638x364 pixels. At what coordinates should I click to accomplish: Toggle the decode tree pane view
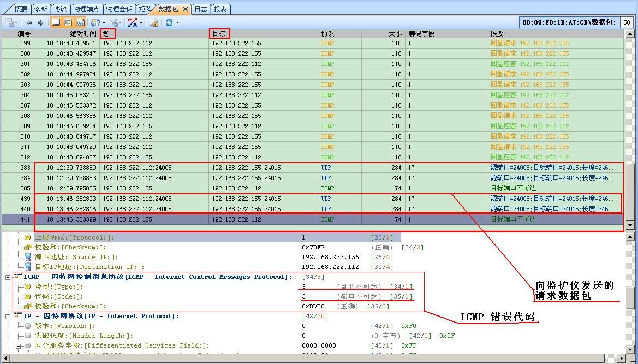pyautogui.click(x=68, y=22)
